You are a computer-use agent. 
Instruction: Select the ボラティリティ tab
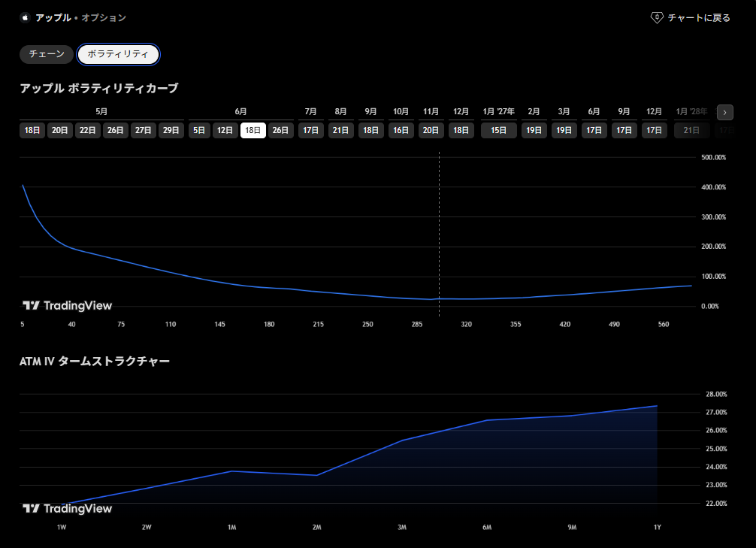point(118,54)
